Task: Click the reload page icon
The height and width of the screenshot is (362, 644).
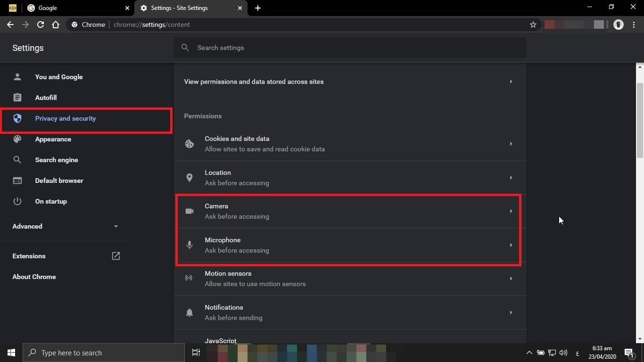Action: (x=41, y=25)
